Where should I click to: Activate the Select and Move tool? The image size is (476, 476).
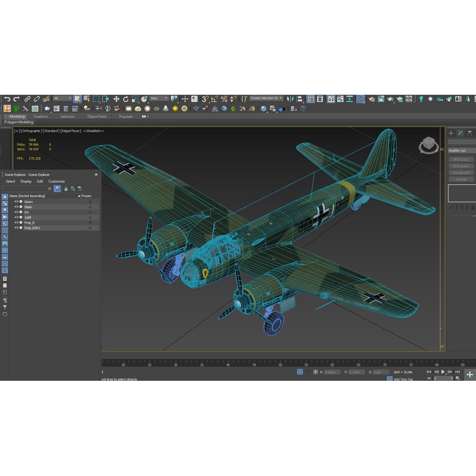point(116,99)
